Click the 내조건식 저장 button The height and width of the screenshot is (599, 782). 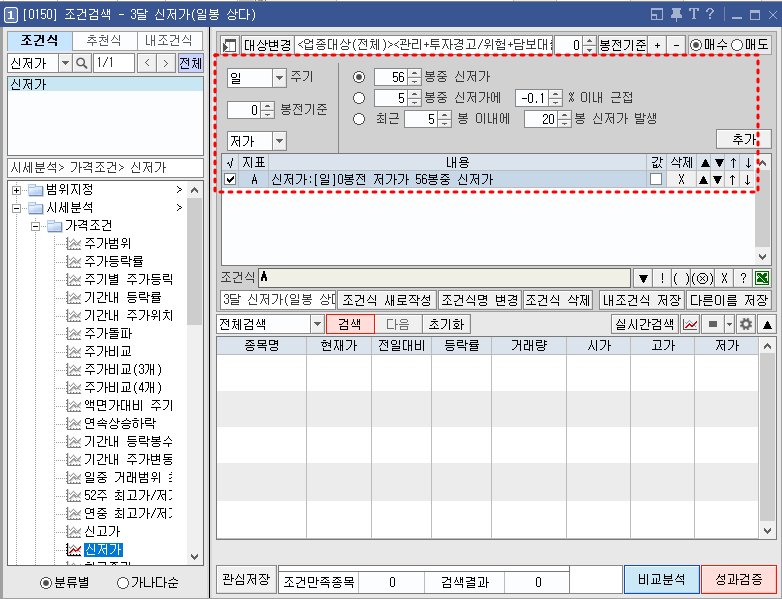point(642,300)
